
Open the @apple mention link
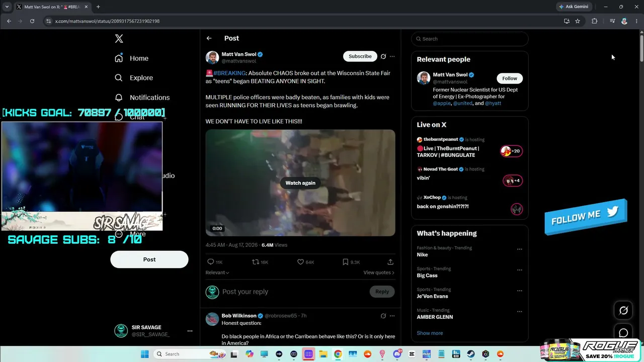click(x=442, y=103)
